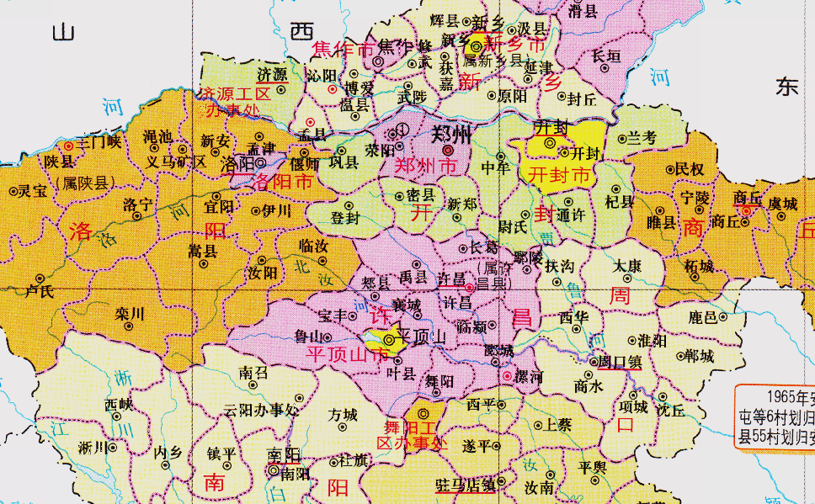815x504 pixels.
Task: Click the red Luohe (漯河) town marker
Action: (x=508, y=377)
